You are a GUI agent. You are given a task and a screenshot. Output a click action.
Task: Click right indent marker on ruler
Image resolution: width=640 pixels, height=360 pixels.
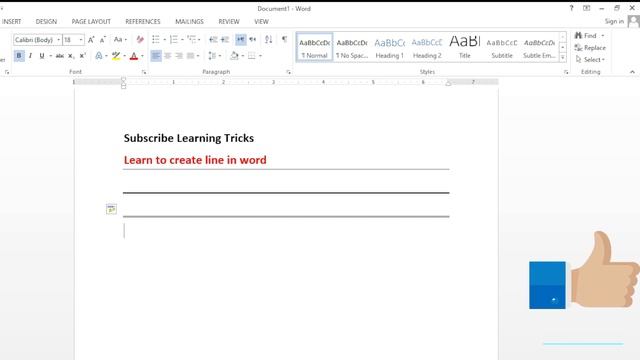tap(448, 83)
